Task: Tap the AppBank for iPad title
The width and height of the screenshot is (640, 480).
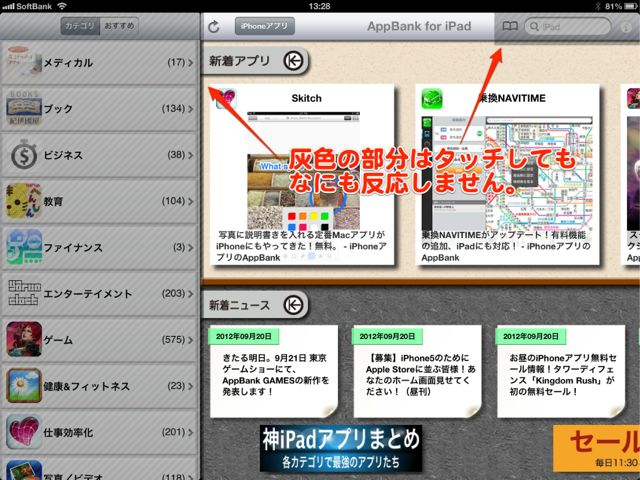Action: pyautogui.click(x=419, y=26)
